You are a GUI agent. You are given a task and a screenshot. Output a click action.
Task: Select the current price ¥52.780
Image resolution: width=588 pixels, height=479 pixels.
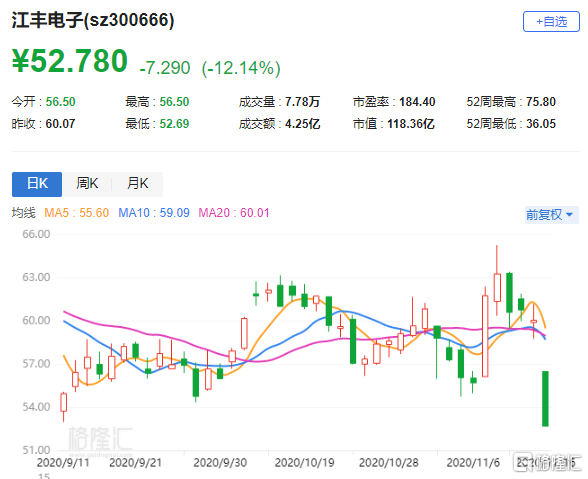(70, 61)
